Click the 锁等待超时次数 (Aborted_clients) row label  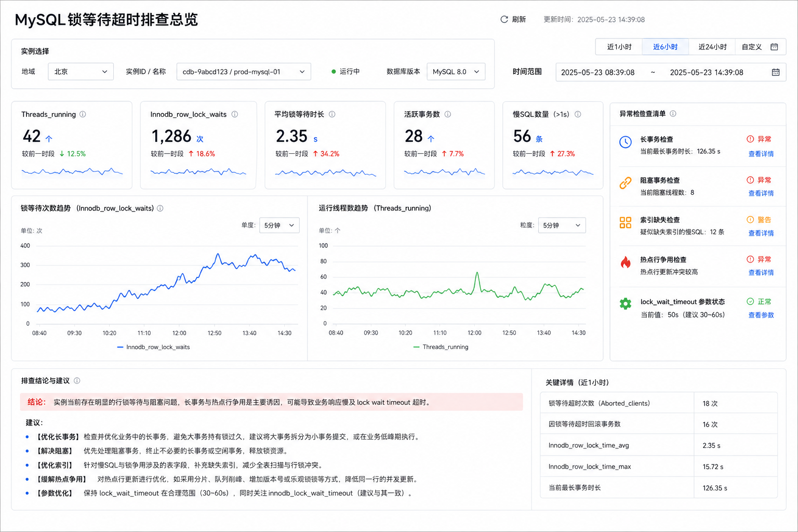[599, 404]
